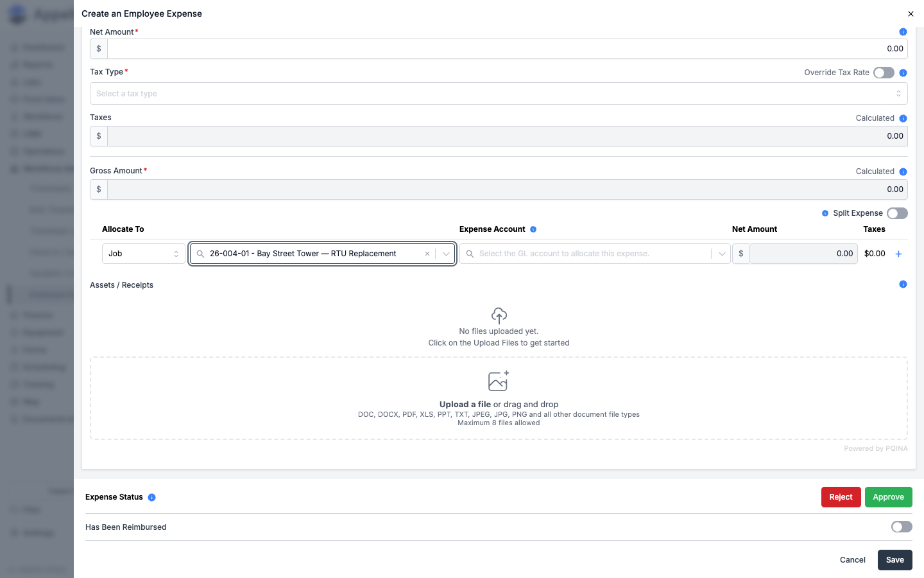The width and height of the screenshot is (924, 578).
Task: Click the '$0.00' taxes value in allocation row
Action: pos(875,254)
